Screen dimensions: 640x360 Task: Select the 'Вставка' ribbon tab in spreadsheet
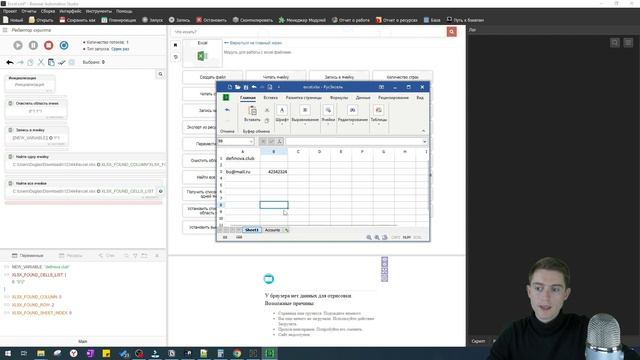click(271, 98)
